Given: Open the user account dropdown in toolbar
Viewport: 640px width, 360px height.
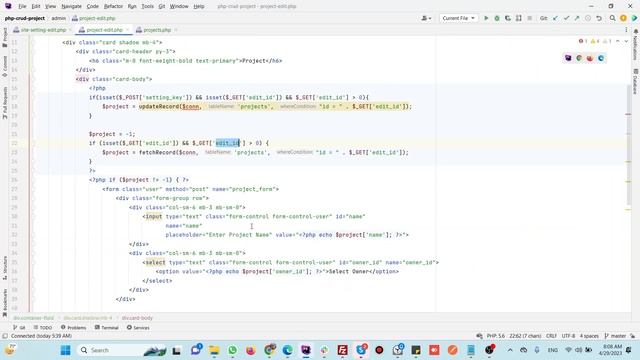Looking at the screenshot, I should click(426, 18).
